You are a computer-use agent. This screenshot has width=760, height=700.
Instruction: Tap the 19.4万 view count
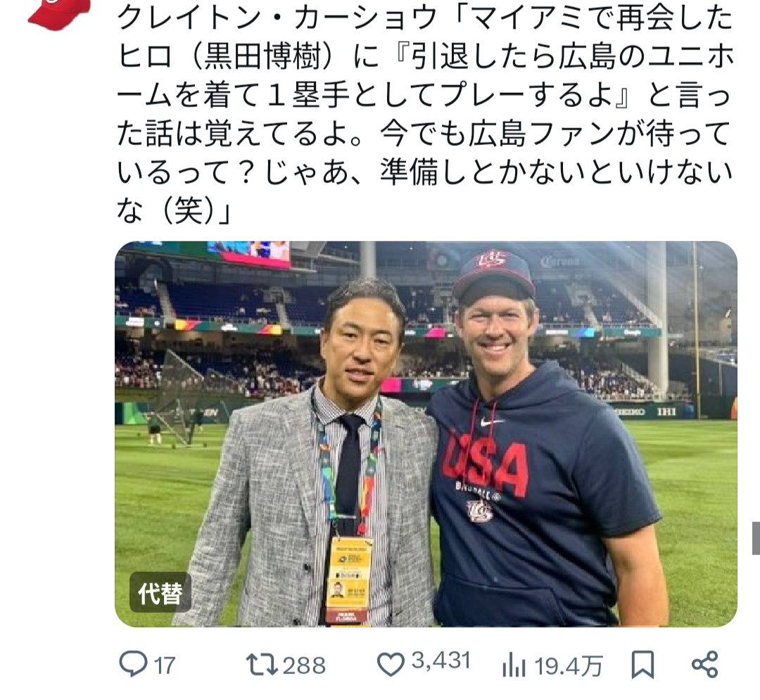click(x=569, y=665)
